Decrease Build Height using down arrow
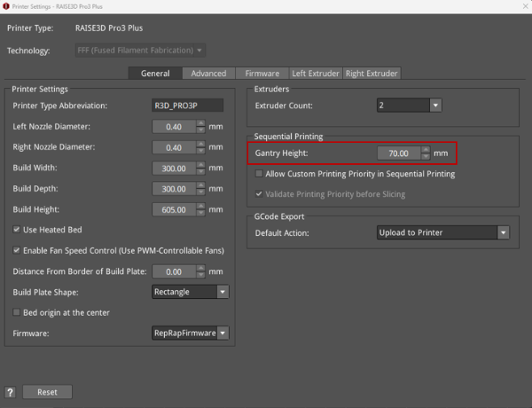 coord(199,213)
